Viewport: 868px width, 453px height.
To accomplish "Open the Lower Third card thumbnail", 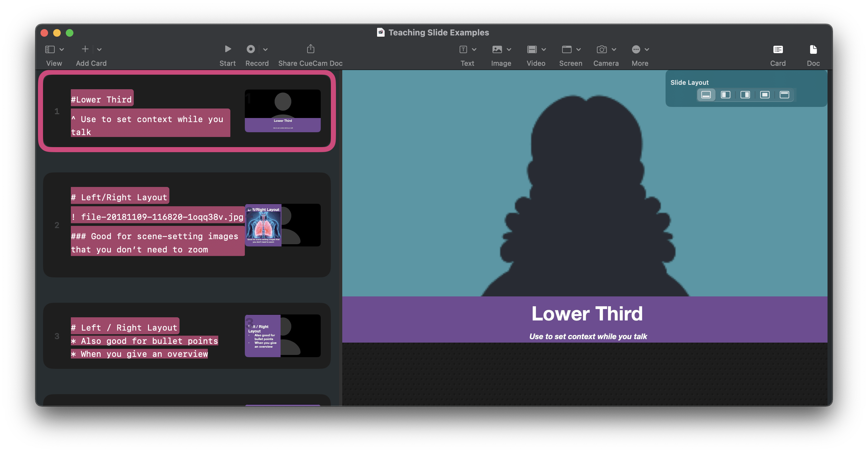I will (x=283, y=111).
